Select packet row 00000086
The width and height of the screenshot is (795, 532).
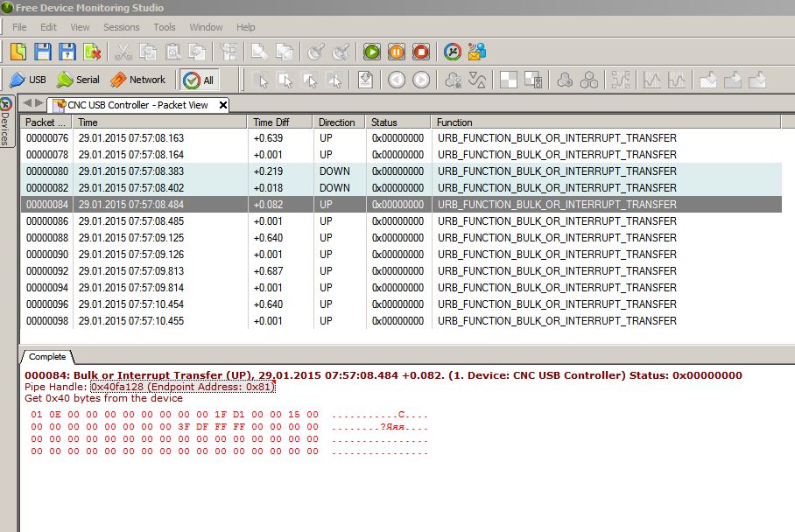pos(401,220)
